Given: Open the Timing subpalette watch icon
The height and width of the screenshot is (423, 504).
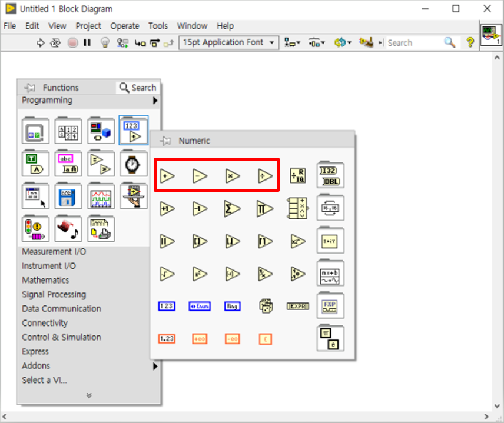Looking at the screenshot, I should click(134, 163).
